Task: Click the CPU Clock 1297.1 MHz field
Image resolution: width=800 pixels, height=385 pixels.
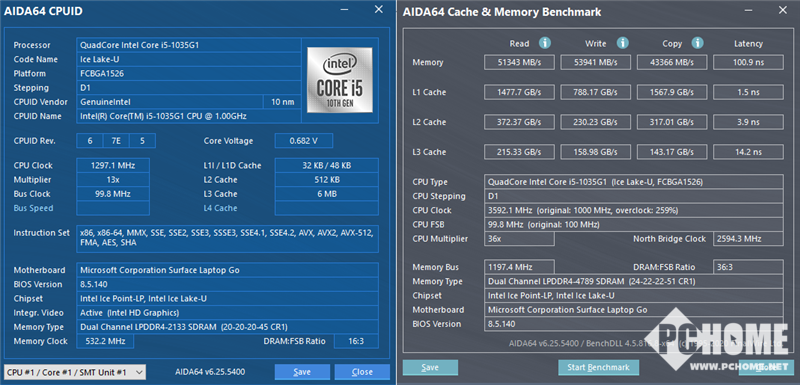Action: coord(113,165)
